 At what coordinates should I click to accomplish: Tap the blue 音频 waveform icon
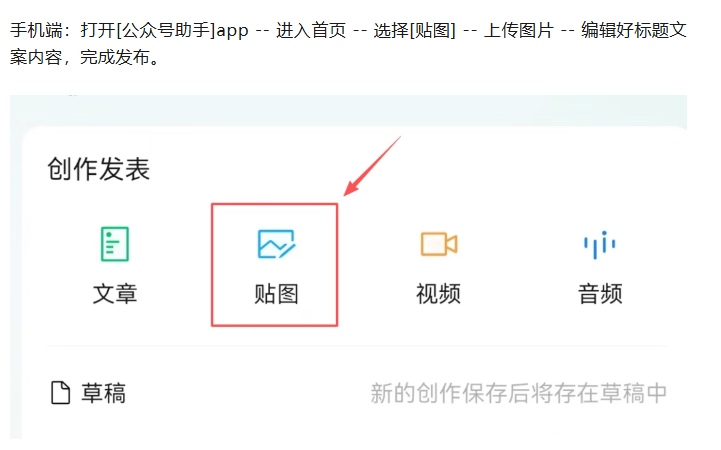click(600, 245)
